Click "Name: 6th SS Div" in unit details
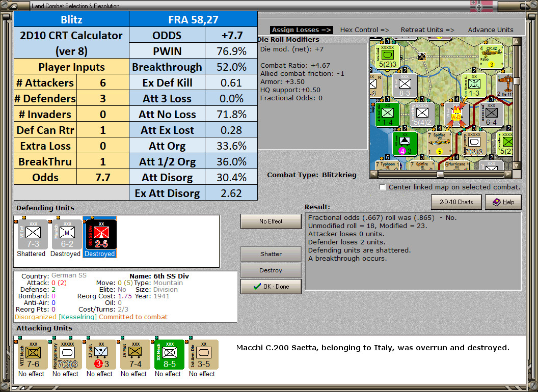Image resolution: width=538 pixels, height=392 pixels. click(159, 276)
